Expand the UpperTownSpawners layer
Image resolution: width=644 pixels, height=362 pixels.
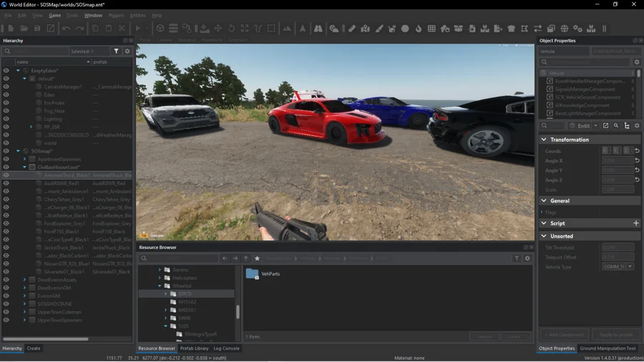coord(24,320)
